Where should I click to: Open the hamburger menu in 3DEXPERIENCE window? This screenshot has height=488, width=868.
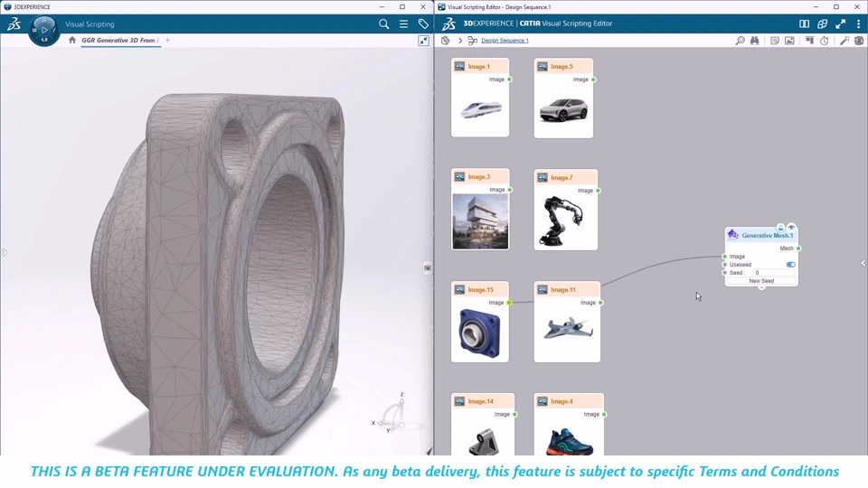tap(403, 24)
